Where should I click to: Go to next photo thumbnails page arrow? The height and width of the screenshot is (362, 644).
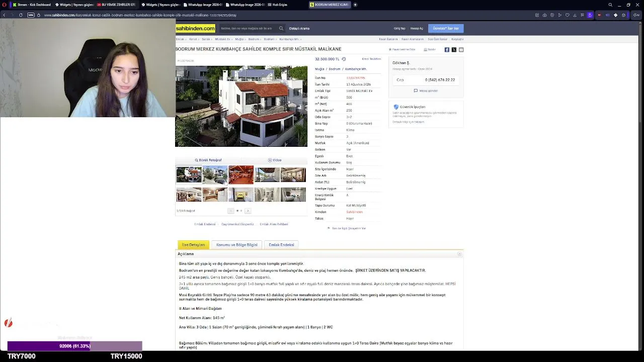248,211
